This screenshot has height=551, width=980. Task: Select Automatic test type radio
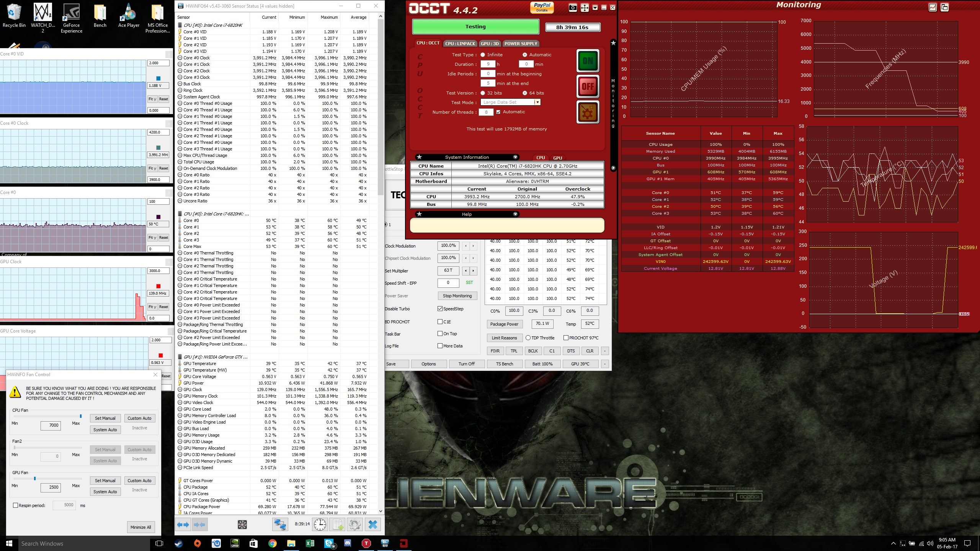pos(525,55)
